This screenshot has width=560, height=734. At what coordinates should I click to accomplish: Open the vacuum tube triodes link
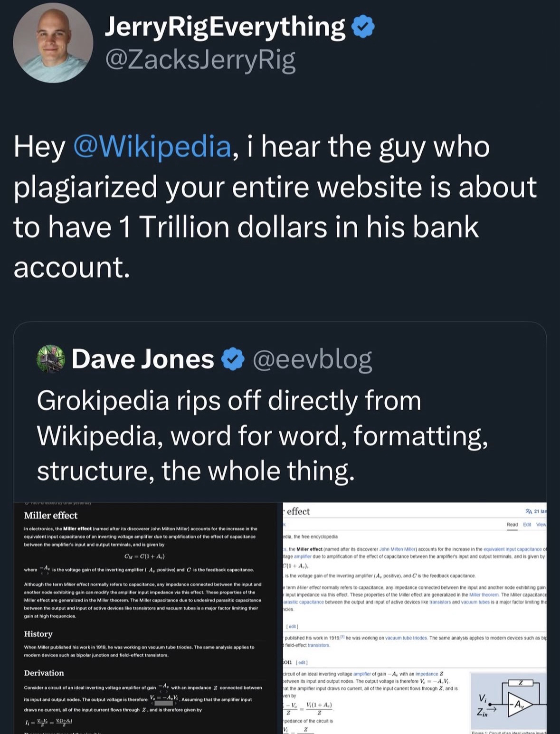coord(406,638)
